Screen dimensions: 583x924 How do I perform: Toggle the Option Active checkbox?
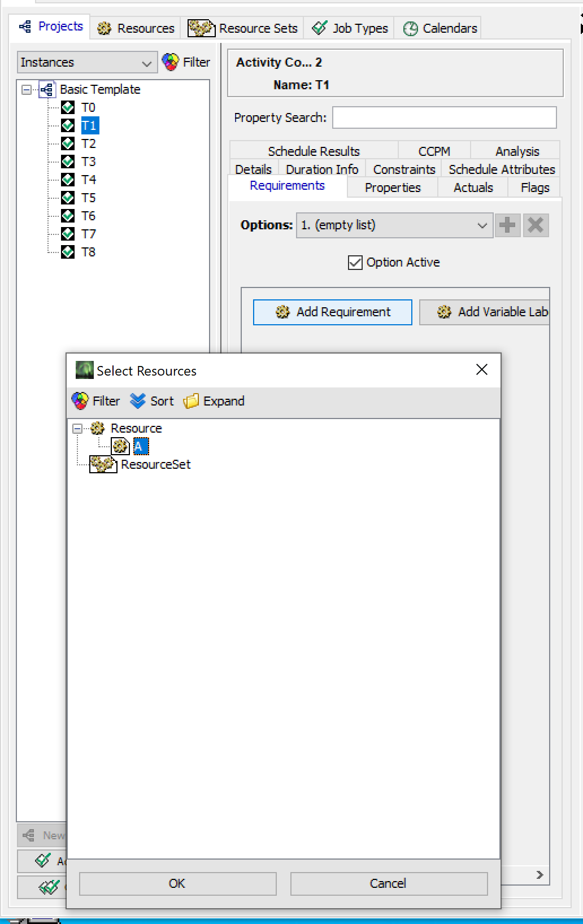[x=355, y=263]
